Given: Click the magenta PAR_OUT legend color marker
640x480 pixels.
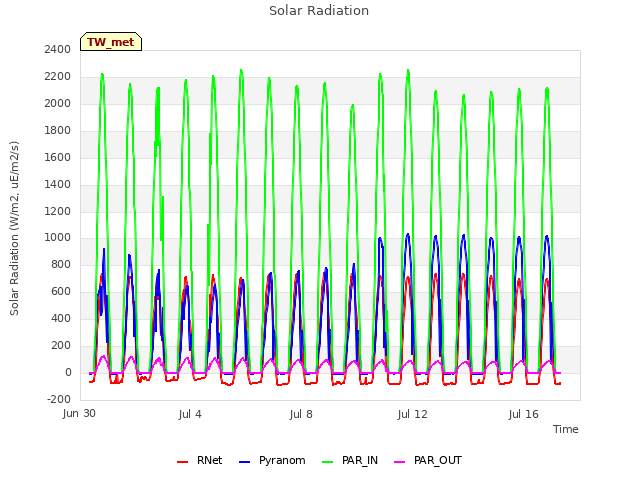Looking at the screenshot, I should coord(400,462).
